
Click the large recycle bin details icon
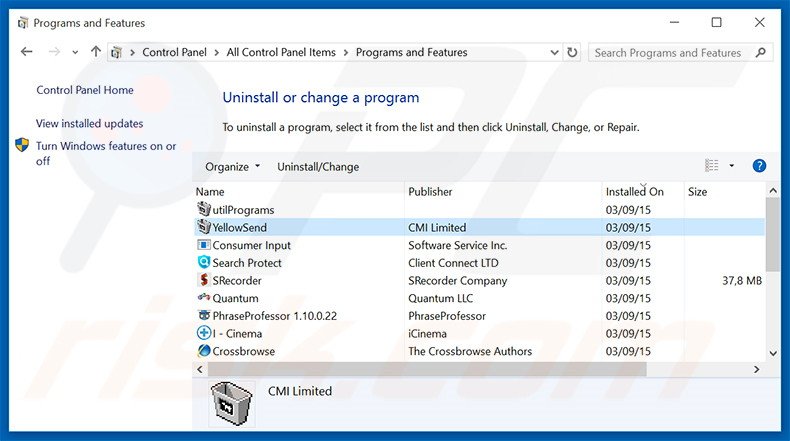(x=231, y=403)
